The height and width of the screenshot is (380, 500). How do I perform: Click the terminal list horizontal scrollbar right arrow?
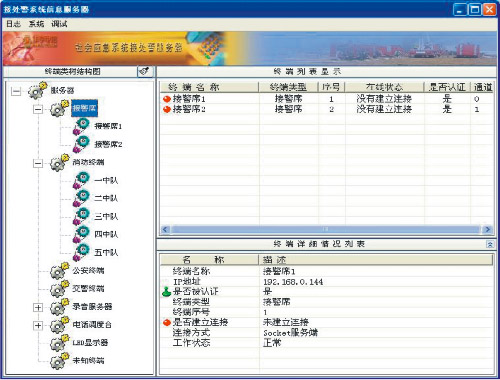[x=487, y=229]
